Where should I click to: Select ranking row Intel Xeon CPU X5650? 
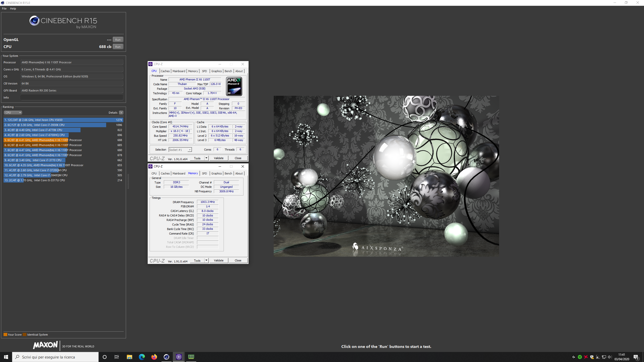[x=63, y=120]
